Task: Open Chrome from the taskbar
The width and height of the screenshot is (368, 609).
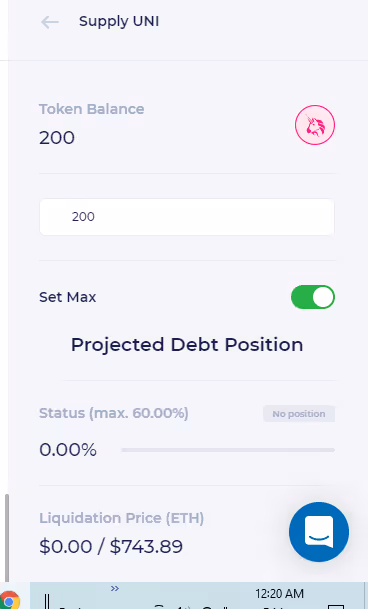Action: (x=9, y=600)
